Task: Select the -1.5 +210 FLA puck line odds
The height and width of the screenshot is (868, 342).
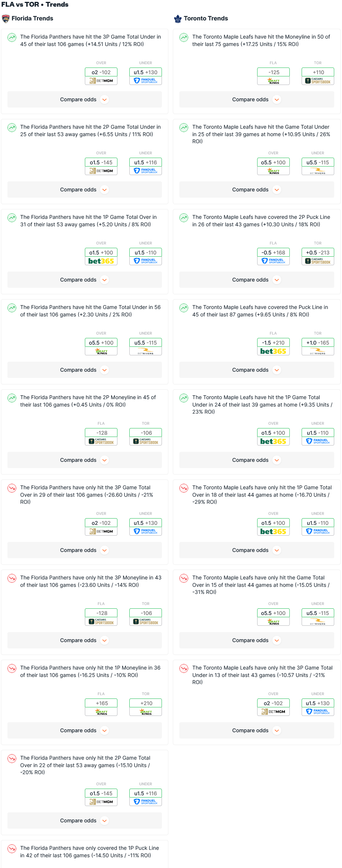Action: [x=273, y=343]
